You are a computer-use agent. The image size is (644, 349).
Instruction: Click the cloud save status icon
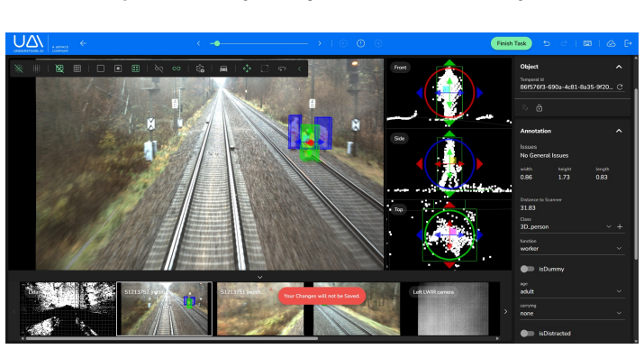click(x=612, y=43)
